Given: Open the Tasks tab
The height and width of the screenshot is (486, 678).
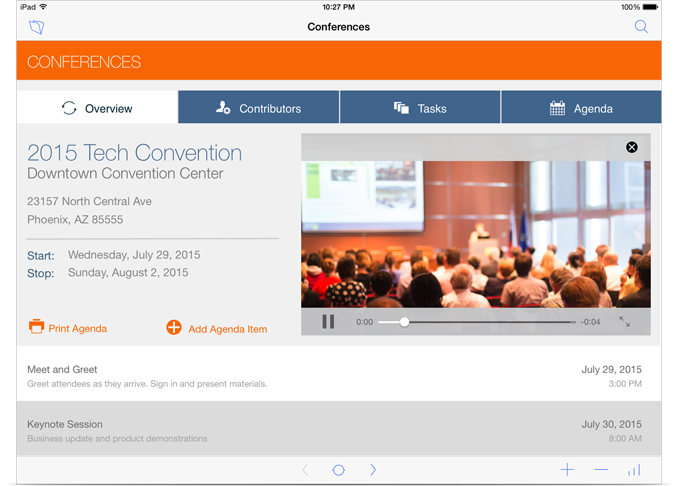Looking at the screenshot, I should tap(420, 108).
